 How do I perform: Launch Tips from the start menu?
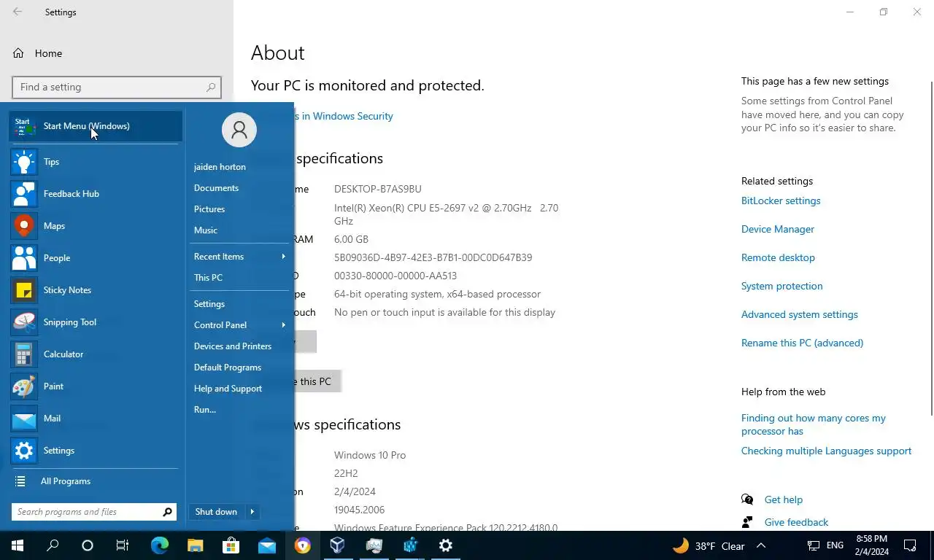[96, 162]
